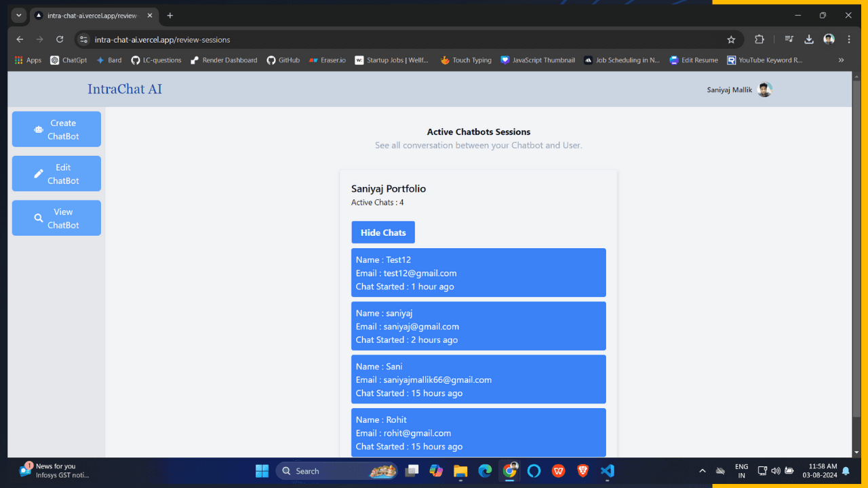Select the View ChatBot sidebar button
This screenshot has width=868, height=488.
(56, 218)
